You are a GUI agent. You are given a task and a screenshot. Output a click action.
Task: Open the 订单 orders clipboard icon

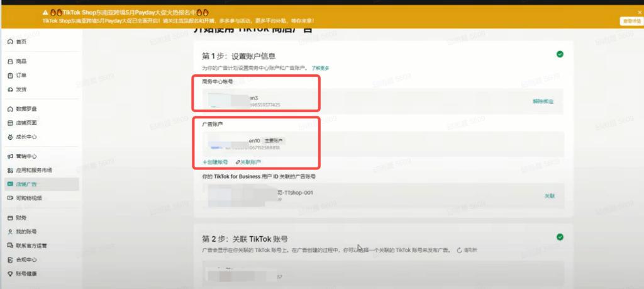pos(10,76)
